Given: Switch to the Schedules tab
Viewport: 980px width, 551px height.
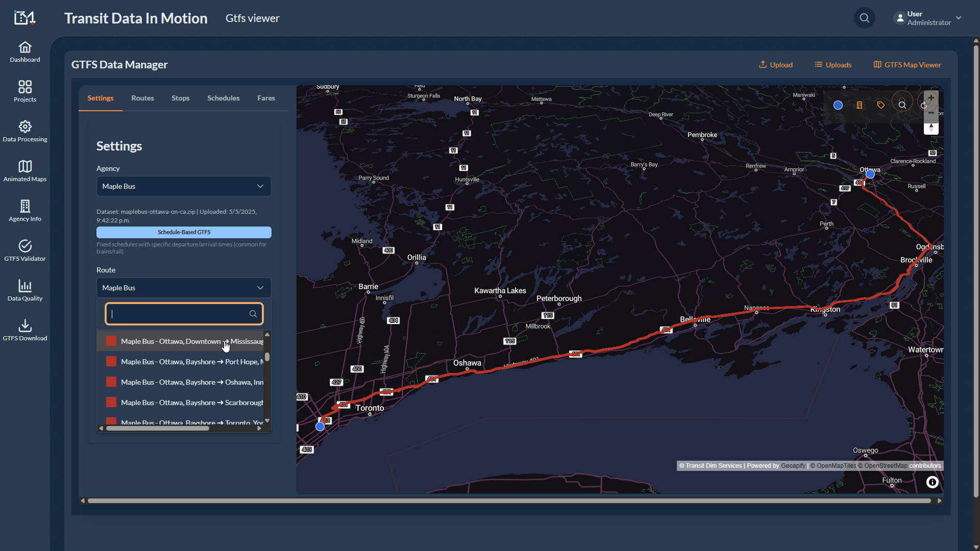Looking at the screenshot, I should (223, 98).
